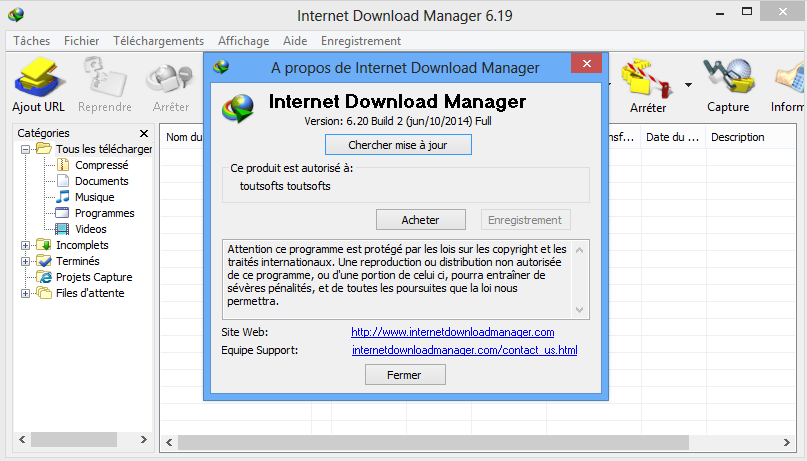The image size is (807, 461).
Task: Collapse the Tous les télécharger tree node
Action: [x=25, y=149]
